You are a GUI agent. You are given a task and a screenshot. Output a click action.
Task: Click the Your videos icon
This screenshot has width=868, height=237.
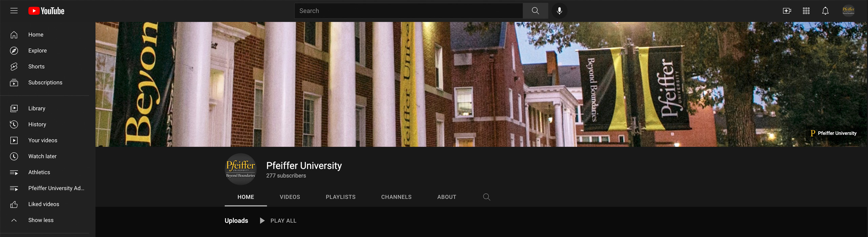pyautogui.click(x=14, y=140)
